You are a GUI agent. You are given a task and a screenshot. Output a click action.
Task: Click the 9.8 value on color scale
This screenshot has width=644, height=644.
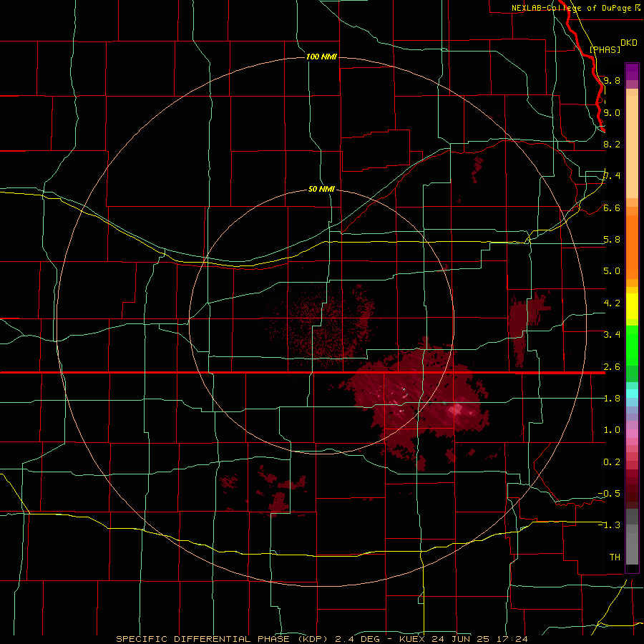612,80
